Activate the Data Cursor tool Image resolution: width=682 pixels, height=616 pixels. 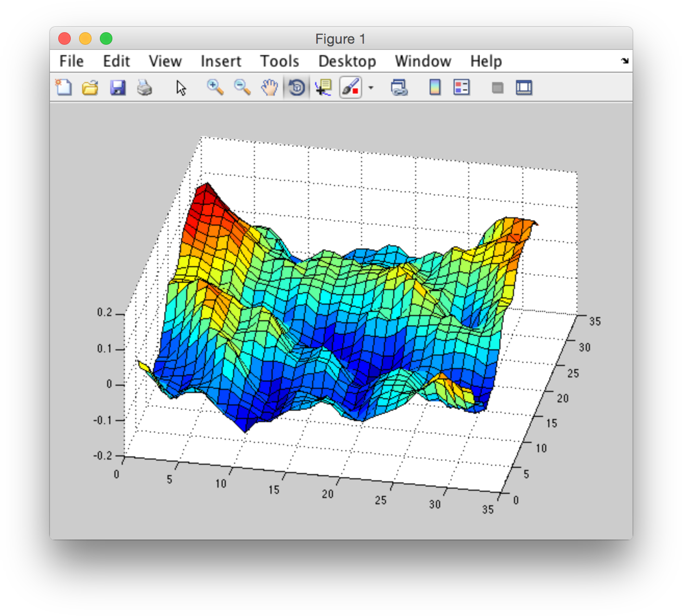pyautogui.click(x=323, y=87)
